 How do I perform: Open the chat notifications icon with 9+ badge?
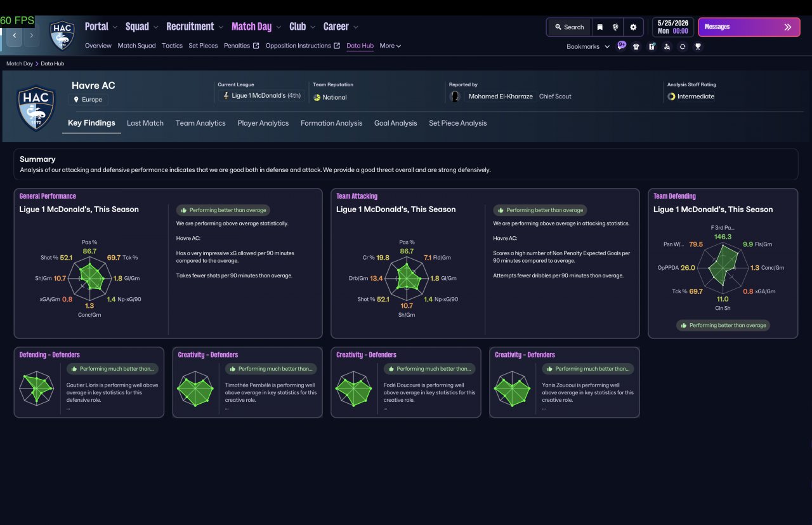coord(621,46)
